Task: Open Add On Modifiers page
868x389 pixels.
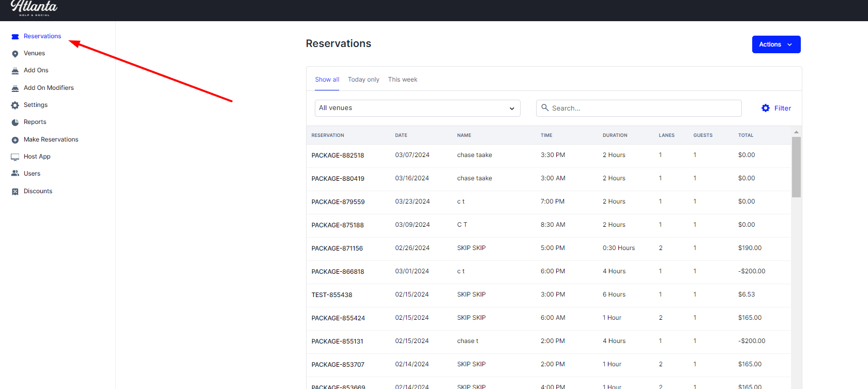Action: coord(49,88)
